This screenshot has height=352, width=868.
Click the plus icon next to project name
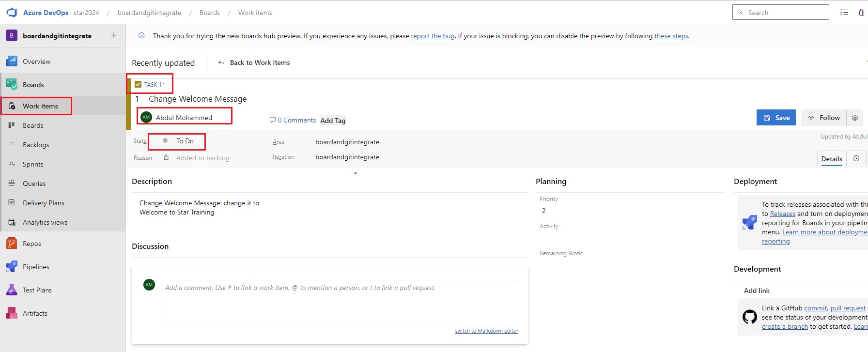click(114, 35)
